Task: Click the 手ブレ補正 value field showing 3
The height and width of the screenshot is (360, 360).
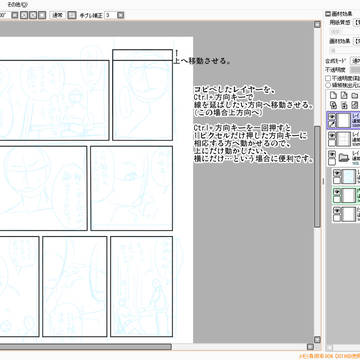Action: point(110,15)
